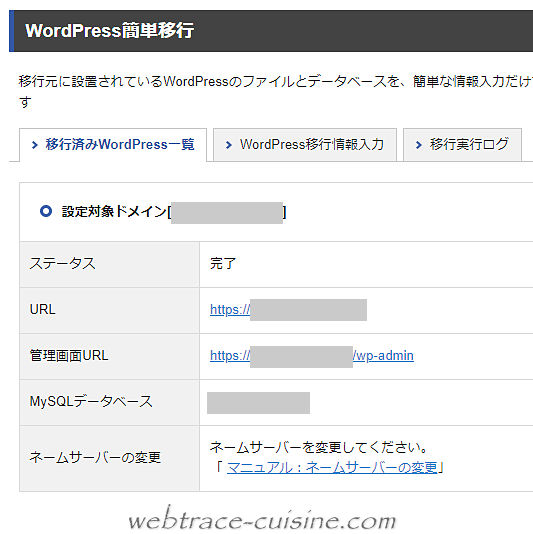Click the masked MySQL database value
This screenshot has height=534, width=533.
tap(258, 403)
